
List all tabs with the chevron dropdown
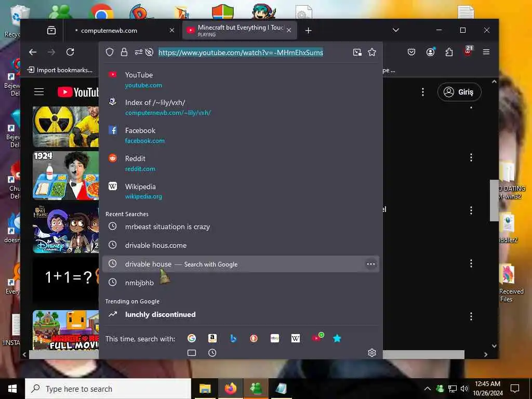point(395,30)
